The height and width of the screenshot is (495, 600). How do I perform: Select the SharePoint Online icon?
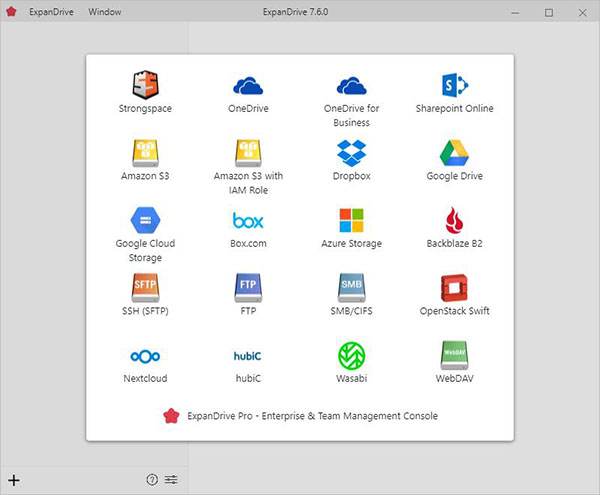pyautogui.click(x=455, y=85)
